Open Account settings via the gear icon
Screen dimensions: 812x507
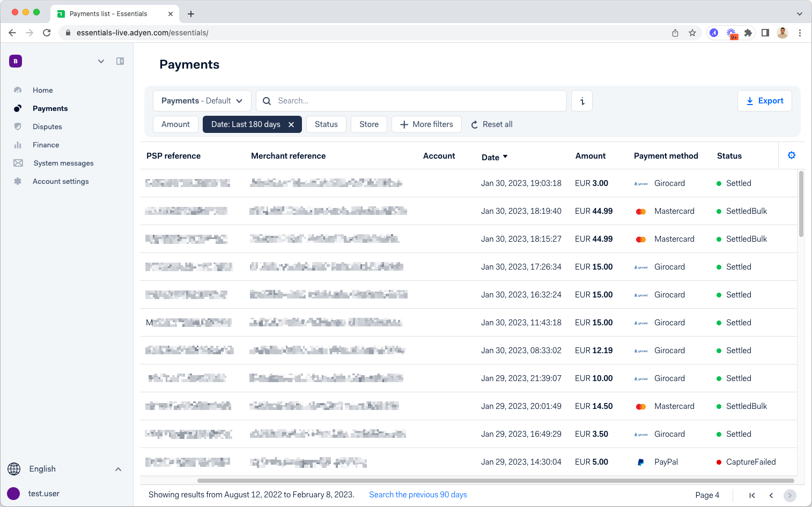click(18, 181)
